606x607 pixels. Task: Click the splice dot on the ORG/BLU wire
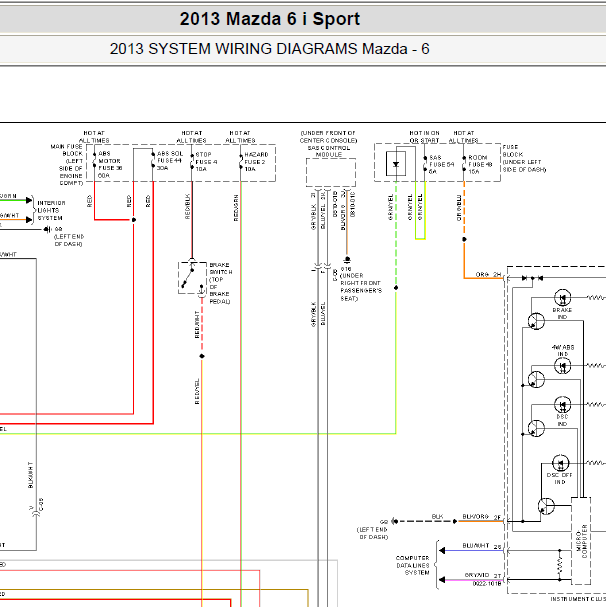coord(464,239)
